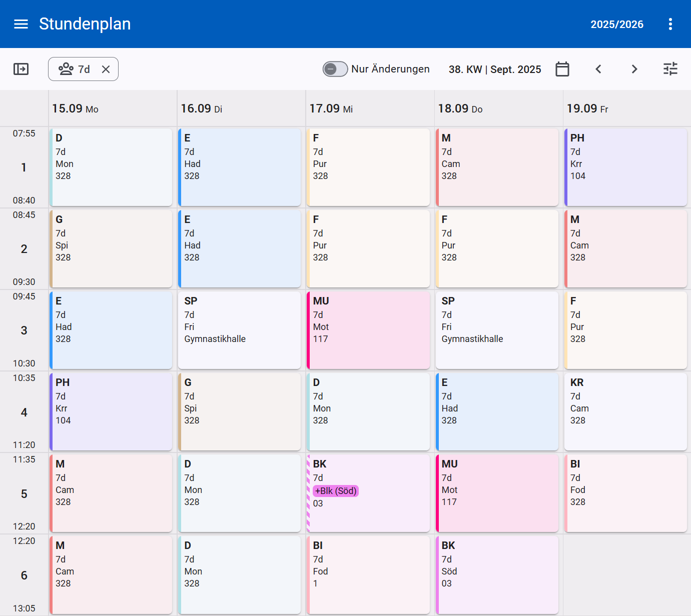
Task: Click the 38. KW Sept. 2025 label
Action: tap(494, 69)
